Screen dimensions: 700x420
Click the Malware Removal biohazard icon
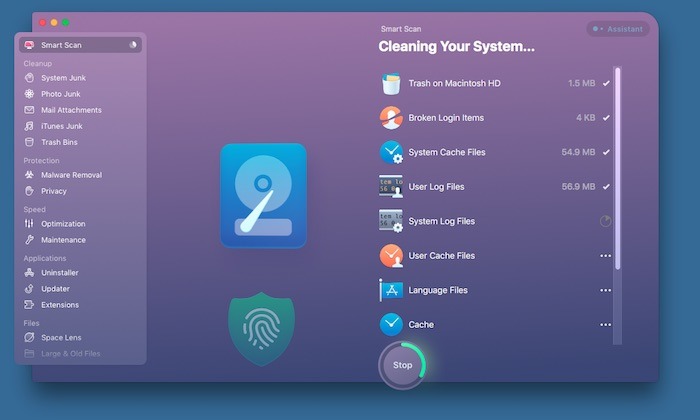click(29, 175)
